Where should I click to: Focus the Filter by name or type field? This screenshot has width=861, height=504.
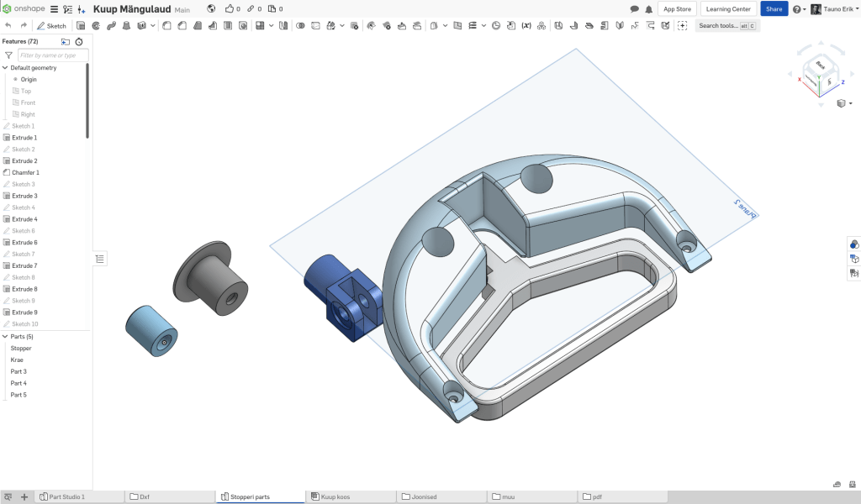point(52,55)
